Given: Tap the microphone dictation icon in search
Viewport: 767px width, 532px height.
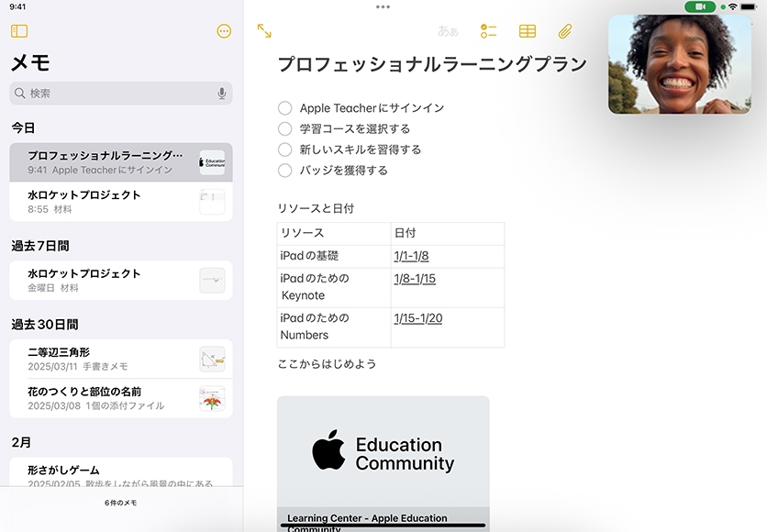Looking at the screenshot, I should point(222,94).
